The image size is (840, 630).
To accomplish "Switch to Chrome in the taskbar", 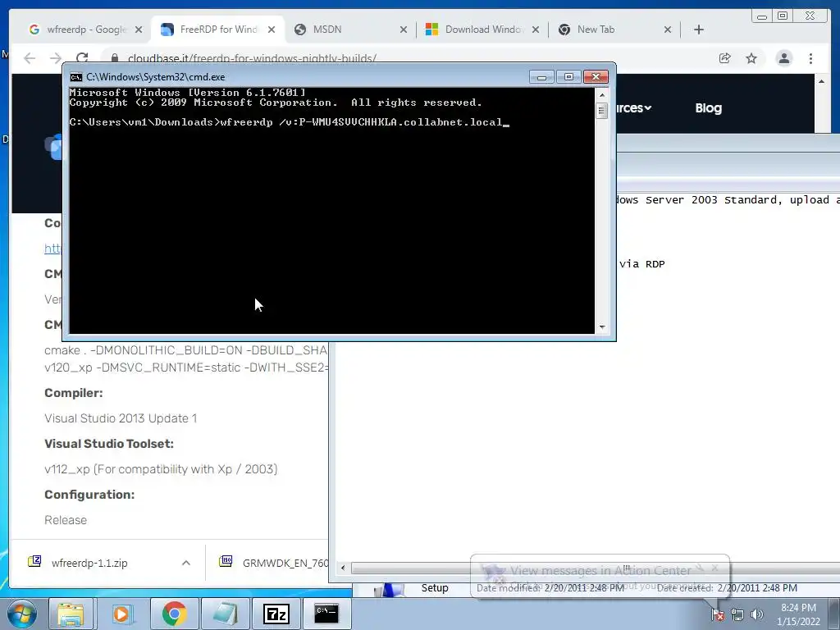I will coord(174,614).
